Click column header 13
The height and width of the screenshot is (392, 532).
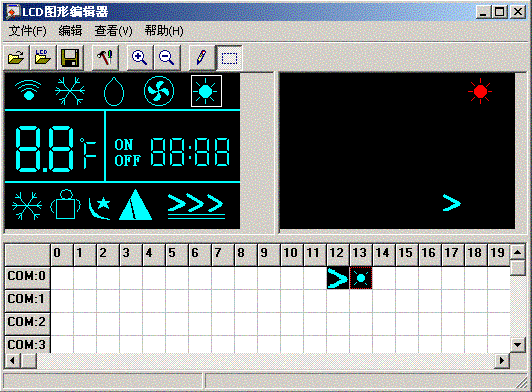pyautogui.click(x=361, y=254)
